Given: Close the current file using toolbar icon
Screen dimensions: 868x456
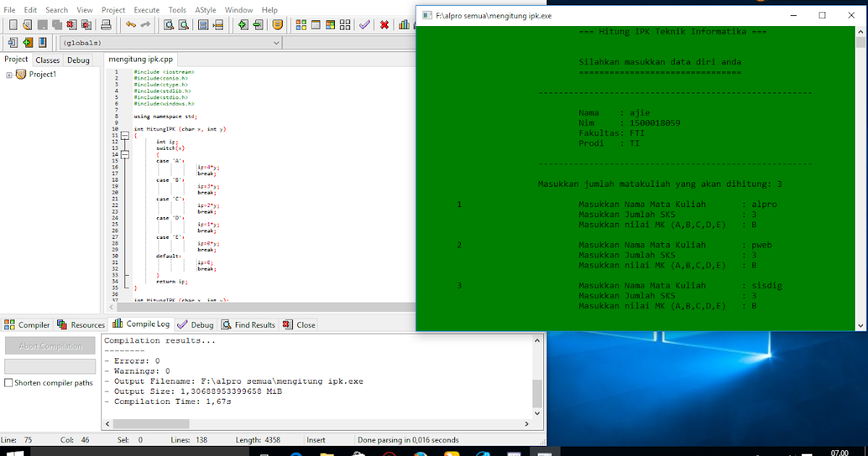Looking at the screenshot, I should click(x=71, y=25).
